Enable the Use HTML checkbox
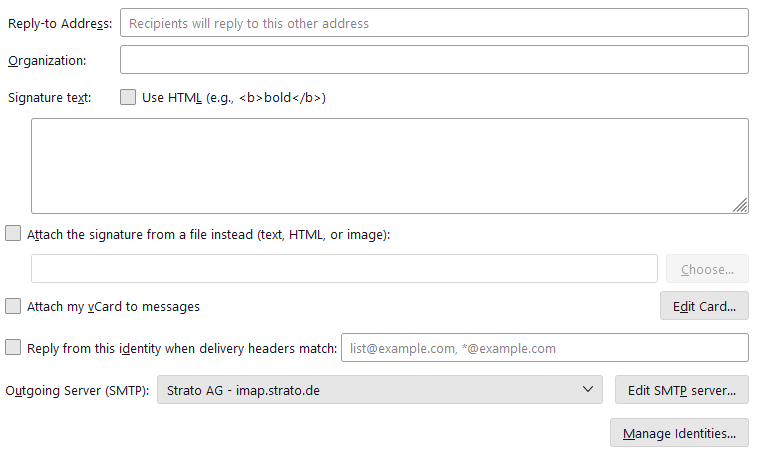758x452 pixels. tap(128, 98)
